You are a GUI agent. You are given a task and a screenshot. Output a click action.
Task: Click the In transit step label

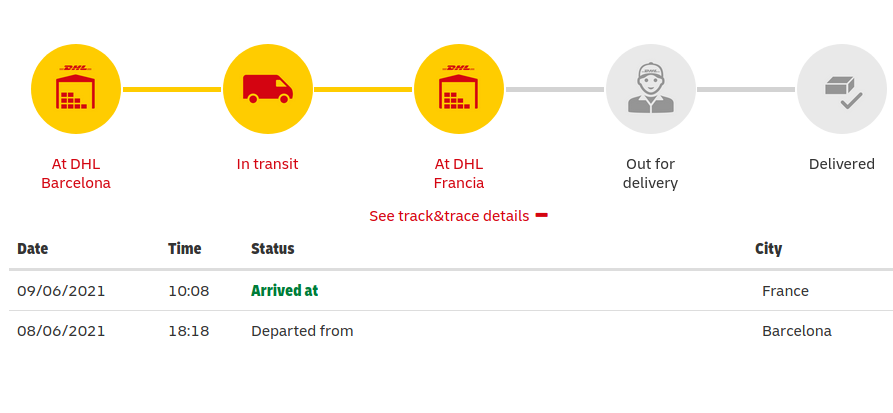[x=267, y=164]
